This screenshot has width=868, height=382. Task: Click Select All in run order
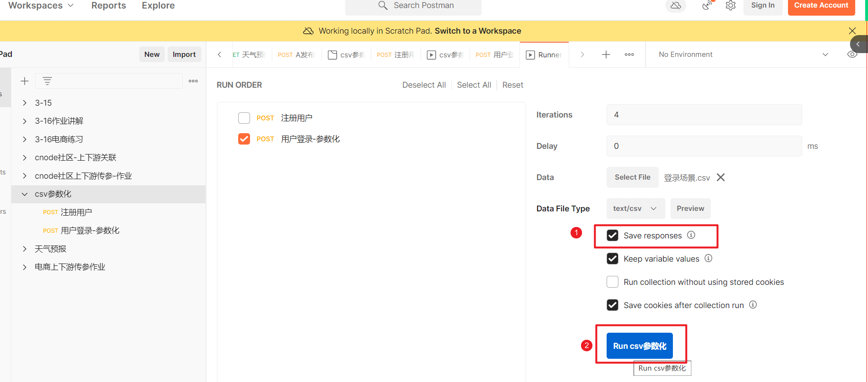point(474,85)
